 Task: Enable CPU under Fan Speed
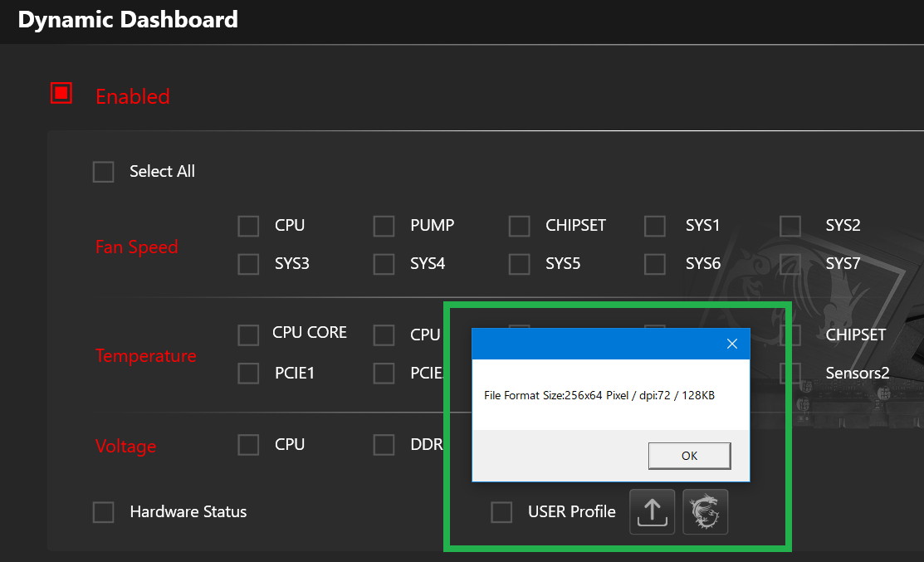click(248, 226)
